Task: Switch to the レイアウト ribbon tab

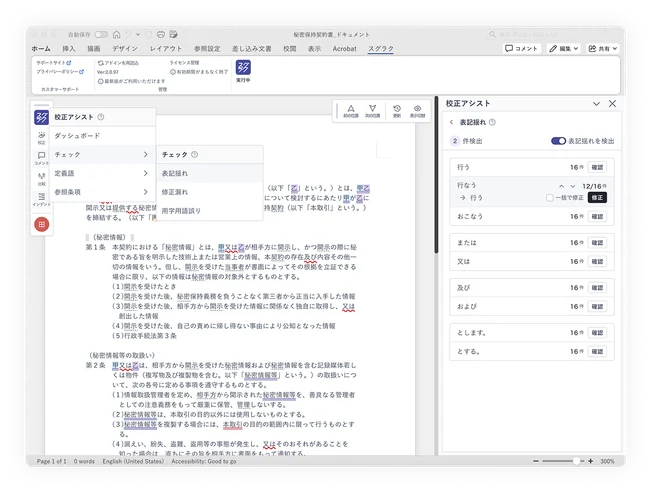Action: pos(166,49)
